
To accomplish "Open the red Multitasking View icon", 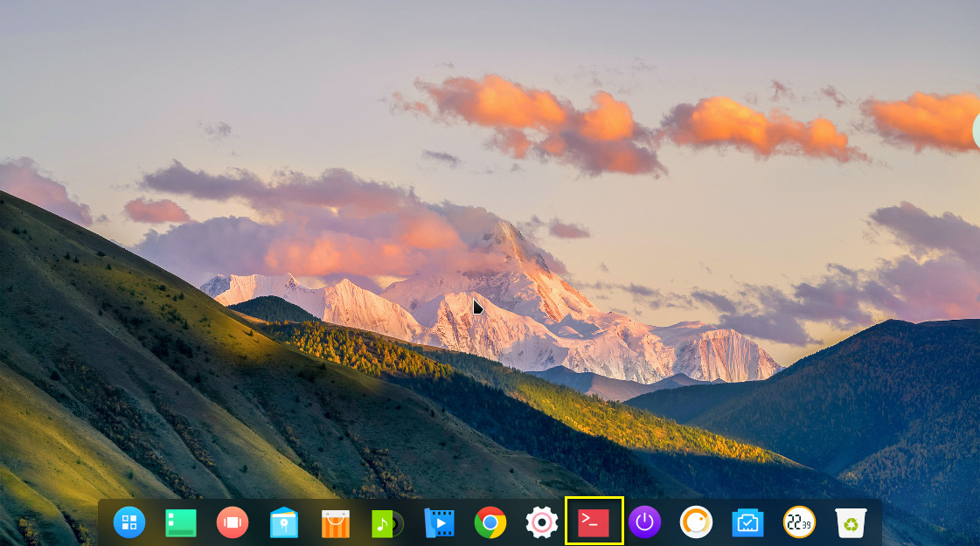I will point(233,522).
